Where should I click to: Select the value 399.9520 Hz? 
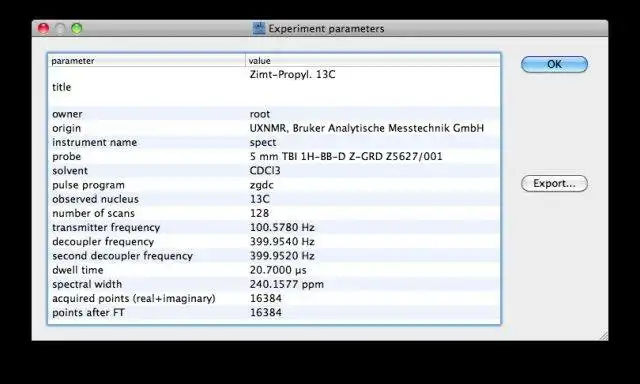coord(282,256)
